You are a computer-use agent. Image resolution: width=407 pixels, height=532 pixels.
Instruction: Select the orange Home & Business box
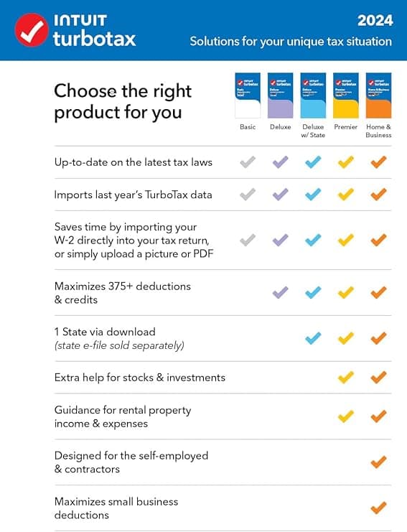click(378, 95)
